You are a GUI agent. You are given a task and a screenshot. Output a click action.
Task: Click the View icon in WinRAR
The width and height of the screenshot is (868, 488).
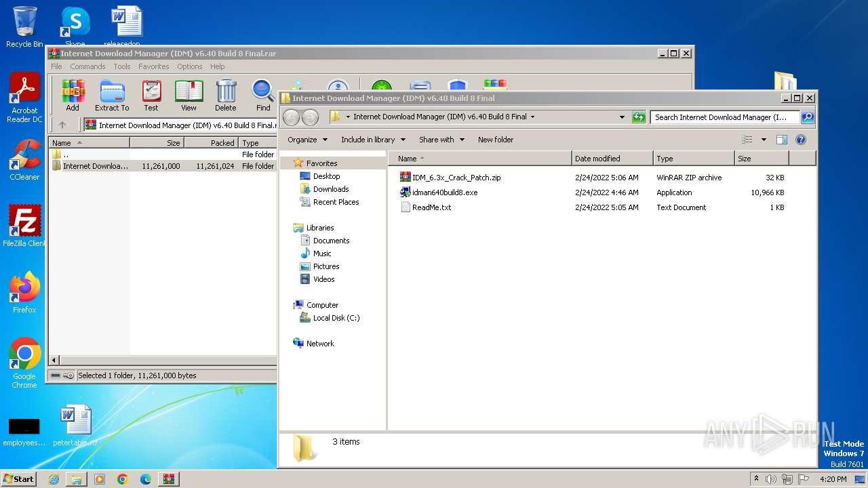click(189, 95)
